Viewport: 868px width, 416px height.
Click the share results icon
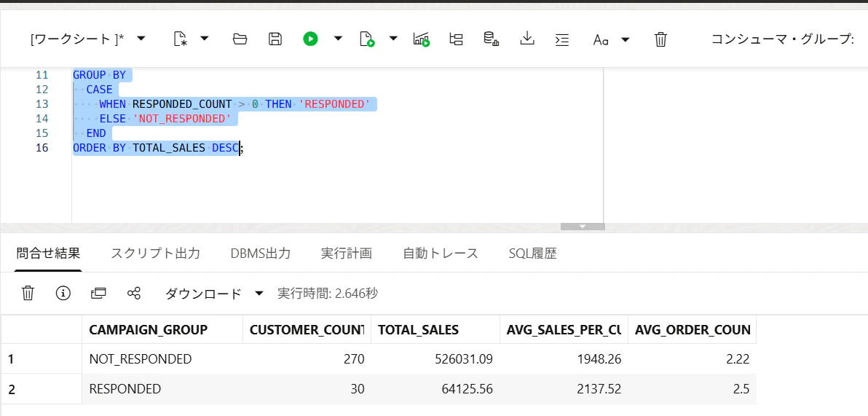[134, 293]
